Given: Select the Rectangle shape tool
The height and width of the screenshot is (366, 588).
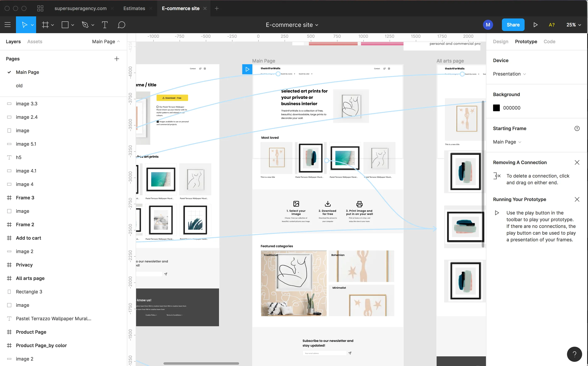Looking at the screenshot, I should (65, 25).
